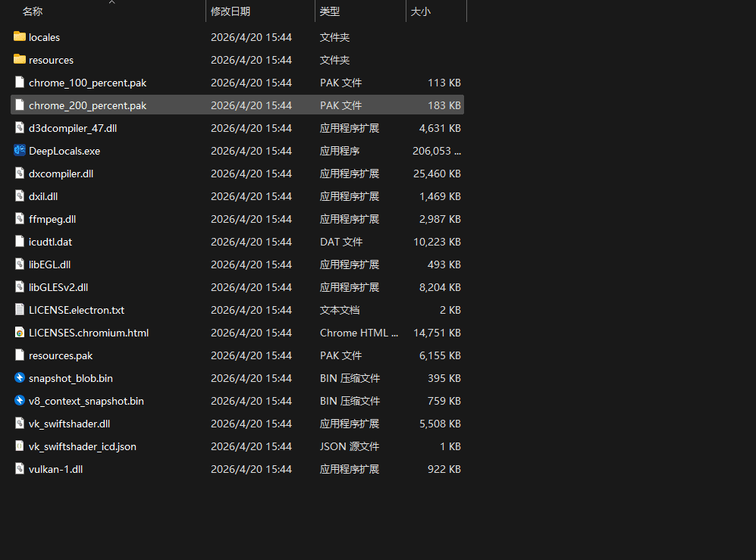Select the resources.pak file entry
756x560 pixels.
[x=61, y=355]
